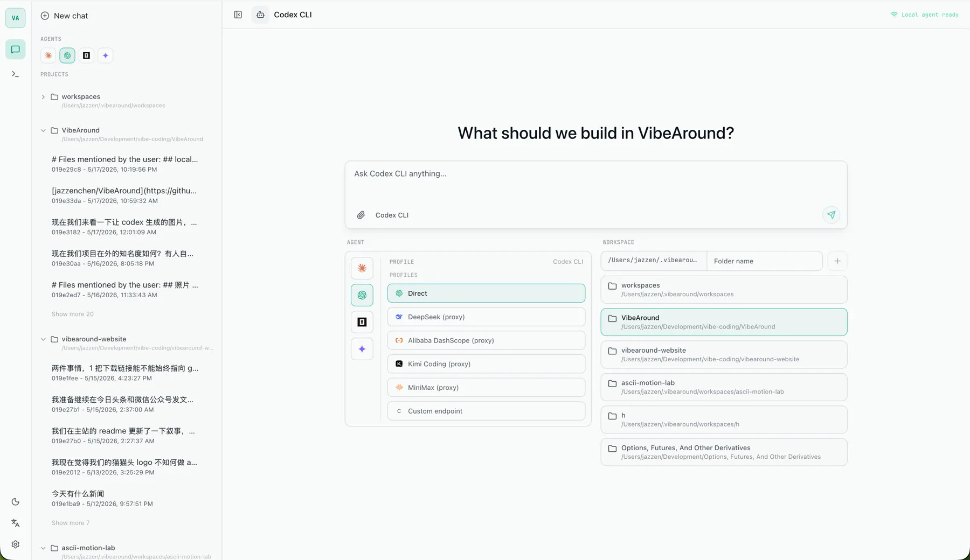This screenshot has width=970, height=560.
Task: Show more 20 chats in VibeAround
Action: click(73, 314)
